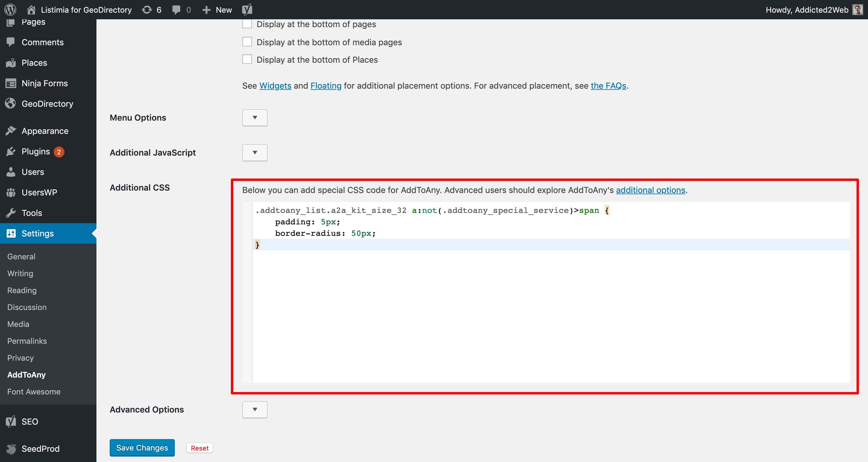Open the comments bubble in admin bar

tap(176, 10)
